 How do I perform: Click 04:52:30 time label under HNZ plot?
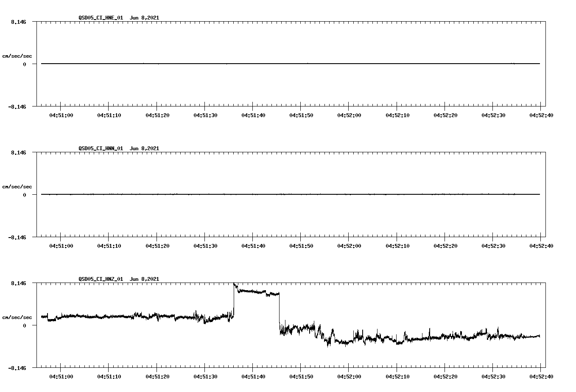pos(493,376)
